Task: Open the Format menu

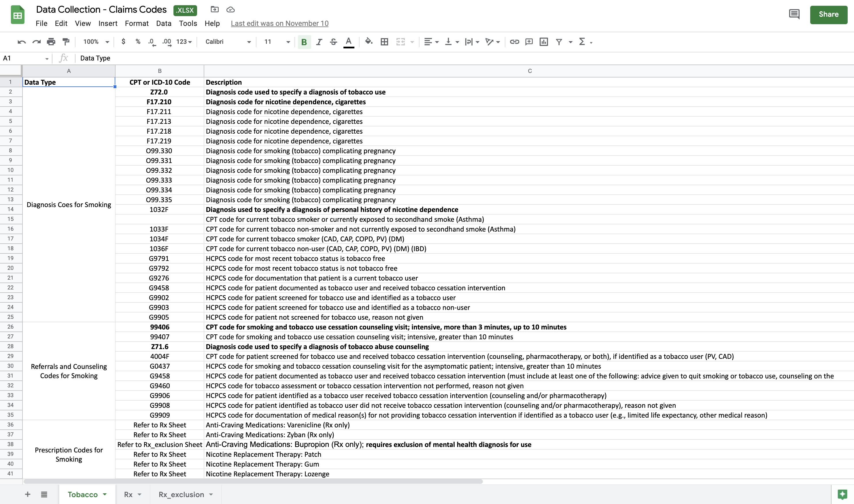Action: 137,23
